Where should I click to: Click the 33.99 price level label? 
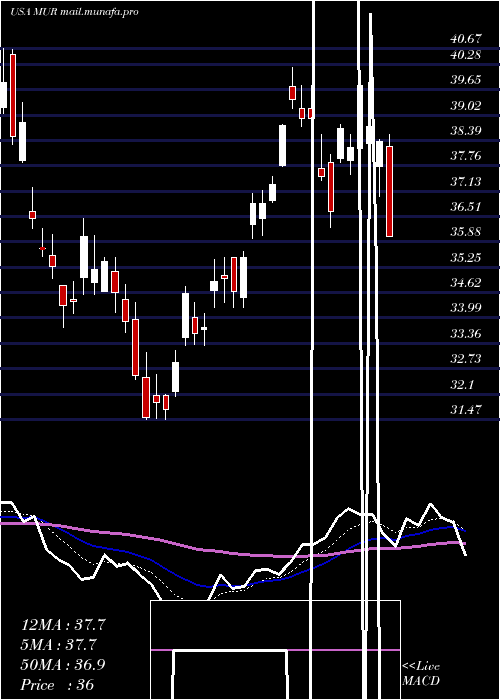466,308
